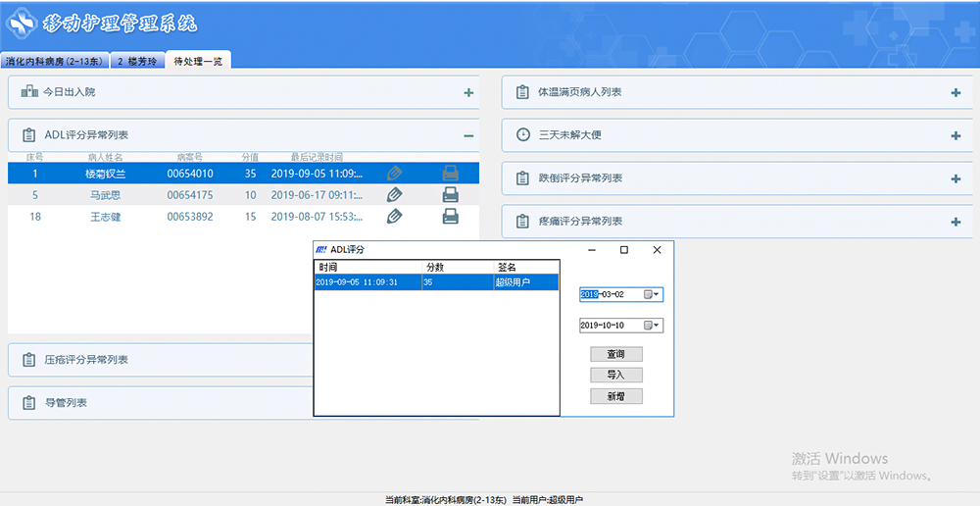
Task: Expand the 三天未解大便 panel
Action: pos(955,135)
